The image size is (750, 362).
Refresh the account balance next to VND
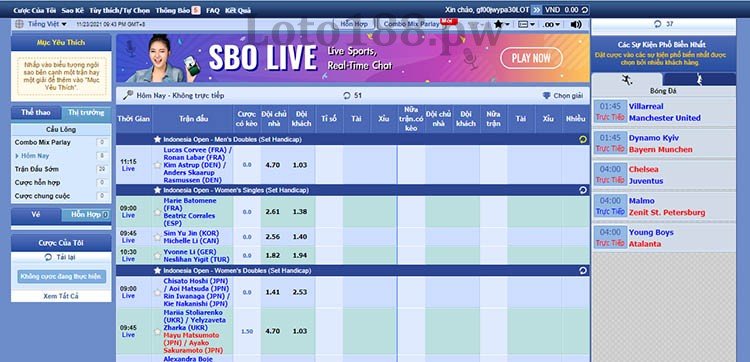pos(584,10)
